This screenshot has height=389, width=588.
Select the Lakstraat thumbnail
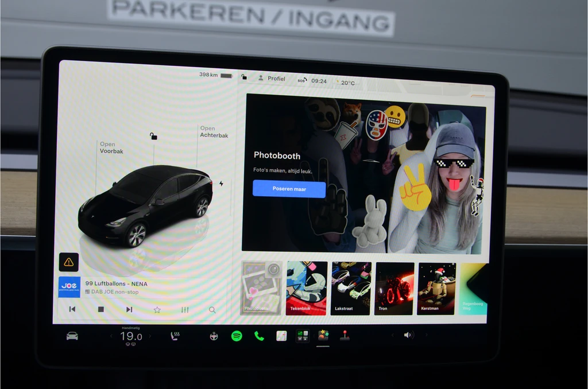point(351,288)
